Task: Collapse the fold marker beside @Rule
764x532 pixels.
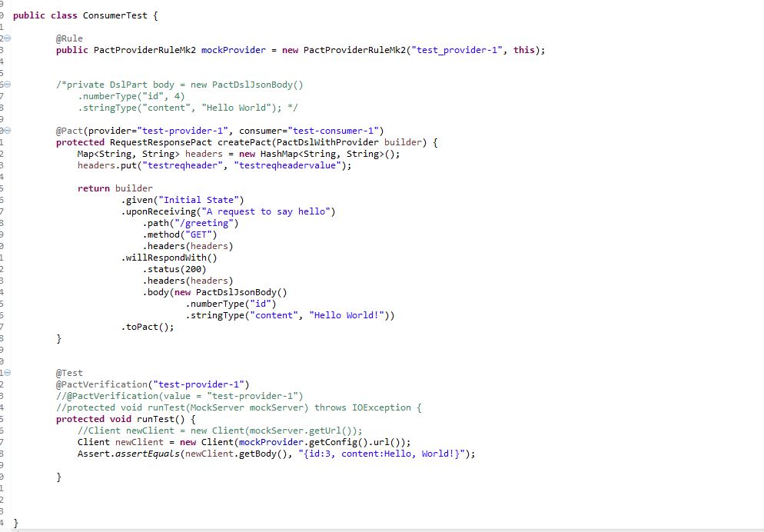Action: tap(8, 38)
